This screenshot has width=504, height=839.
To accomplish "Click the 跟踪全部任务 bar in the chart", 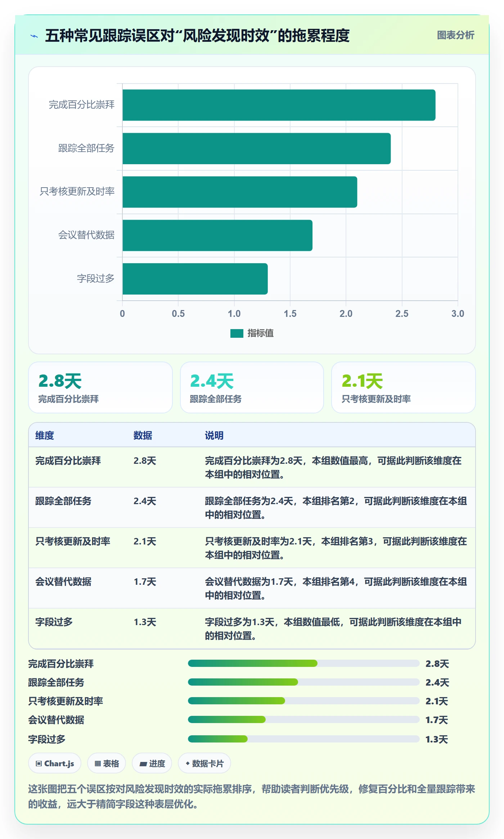I will (256, 148).
